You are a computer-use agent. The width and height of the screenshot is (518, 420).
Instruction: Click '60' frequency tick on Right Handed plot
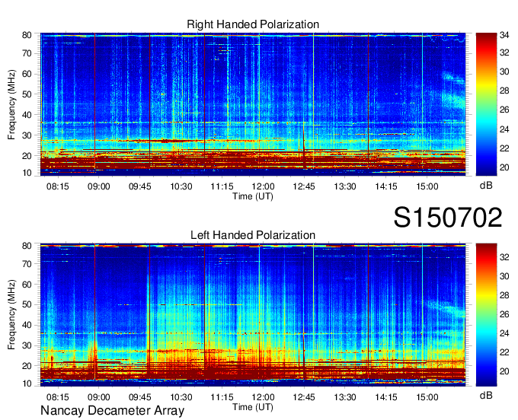[27, 74]
